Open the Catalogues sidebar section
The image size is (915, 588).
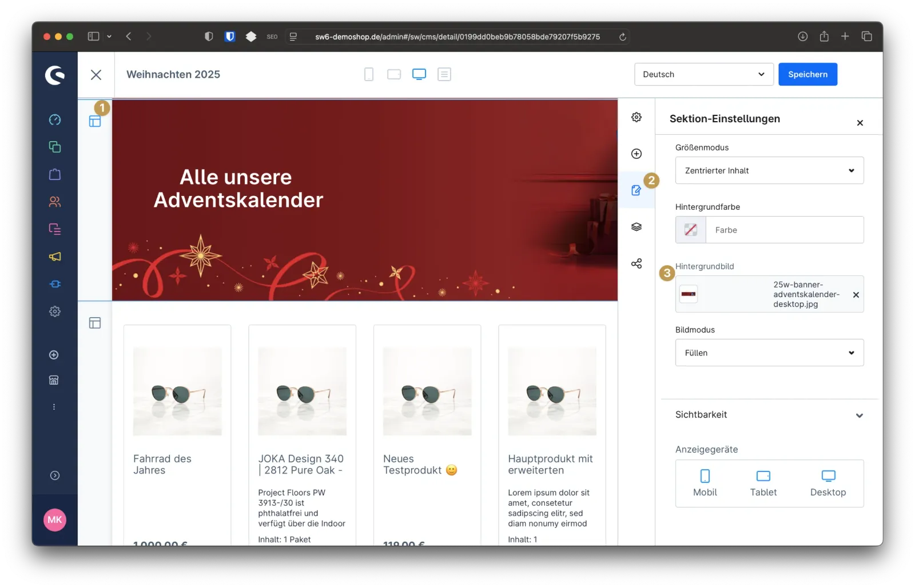54,147
